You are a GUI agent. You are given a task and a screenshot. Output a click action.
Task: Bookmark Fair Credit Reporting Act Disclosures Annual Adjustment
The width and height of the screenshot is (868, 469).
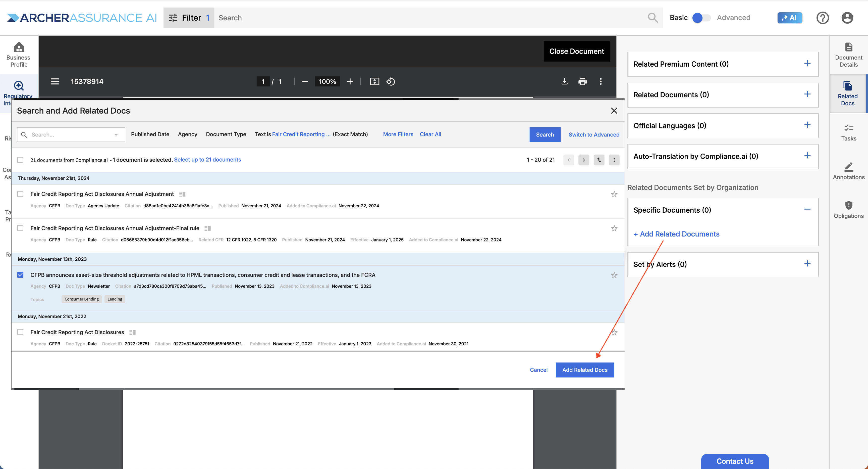point(614,194)
